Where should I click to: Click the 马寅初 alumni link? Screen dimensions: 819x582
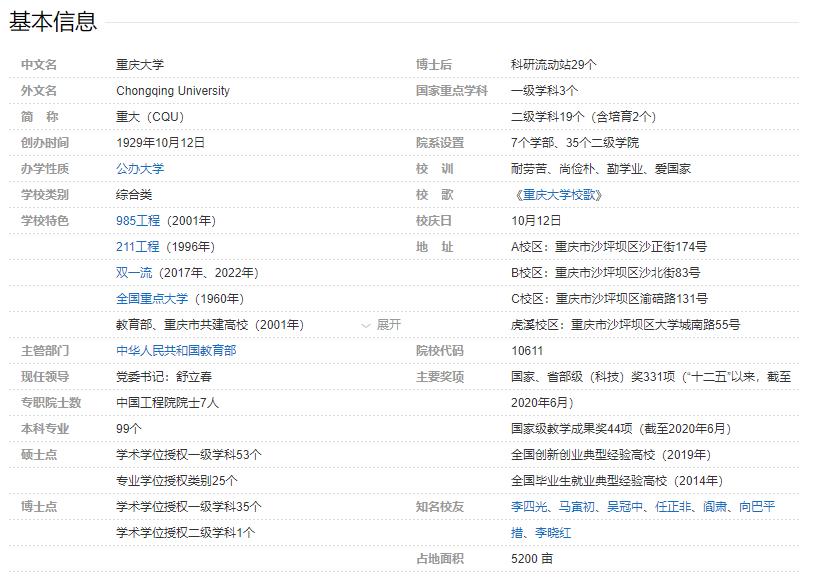[577, 507]
